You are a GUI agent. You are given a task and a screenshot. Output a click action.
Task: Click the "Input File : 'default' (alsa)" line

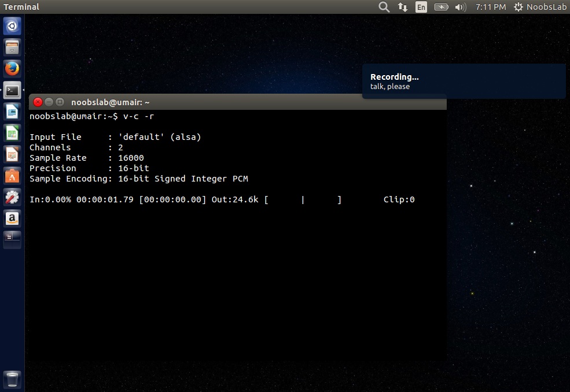coord(115,137)
